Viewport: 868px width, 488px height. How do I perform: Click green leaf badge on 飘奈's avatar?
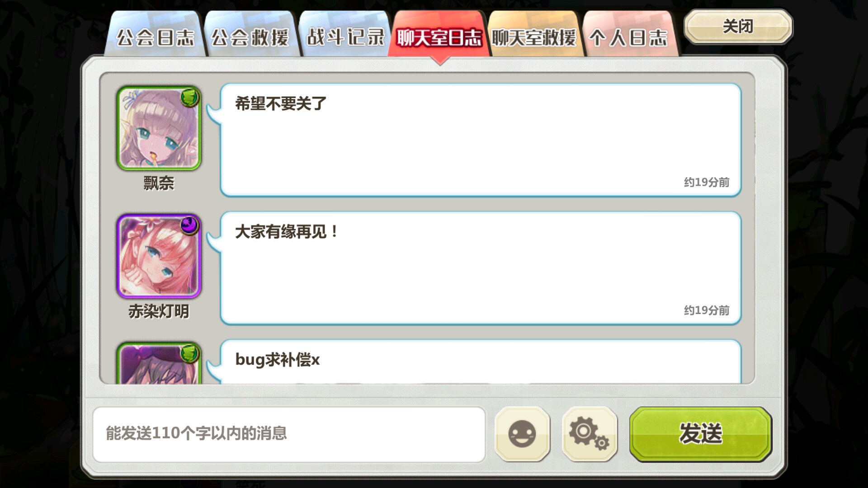click(190, 97)
